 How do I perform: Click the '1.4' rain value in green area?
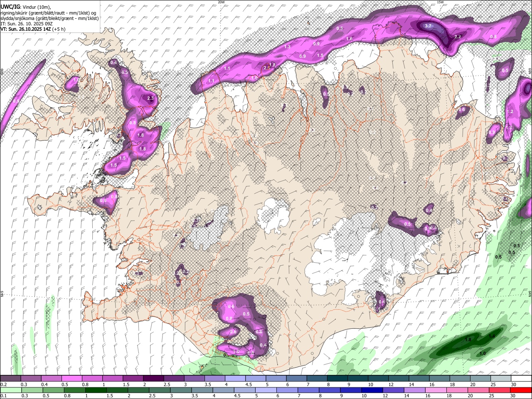(492, 336)
